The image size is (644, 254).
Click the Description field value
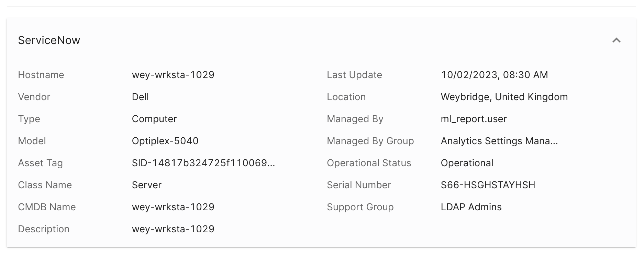[x=173, y=229]
